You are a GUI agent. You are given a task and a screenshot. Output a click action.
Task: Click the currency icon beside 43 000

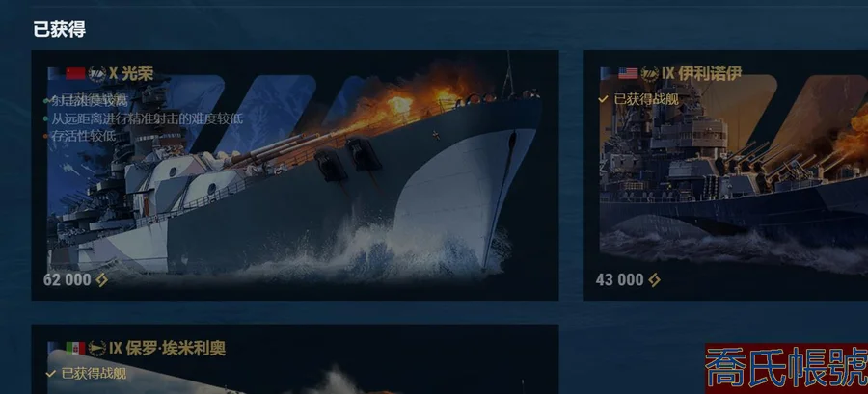coord(654,280)
